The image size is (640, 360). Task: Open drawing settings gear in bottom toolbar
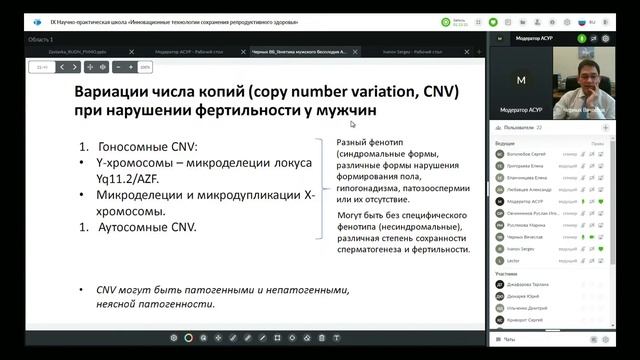(x=174, y=338)
